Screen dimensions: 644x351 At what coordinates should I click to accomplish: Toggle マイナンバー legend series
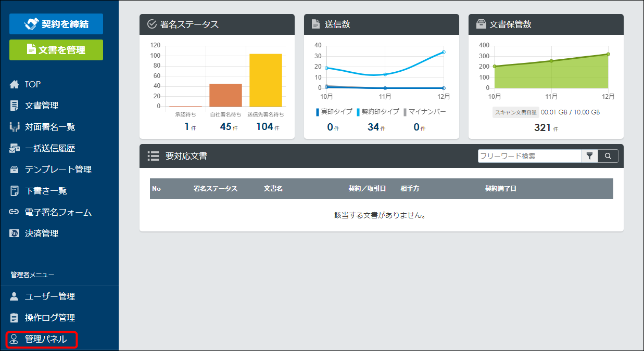424,112
